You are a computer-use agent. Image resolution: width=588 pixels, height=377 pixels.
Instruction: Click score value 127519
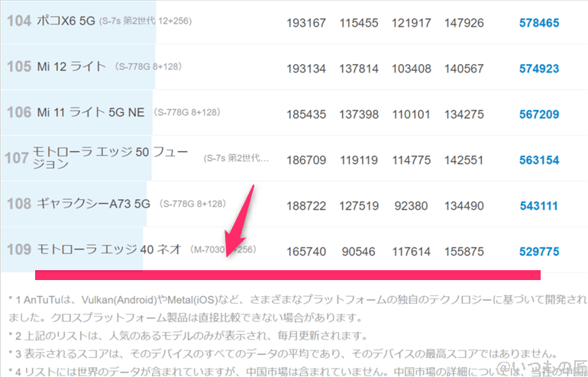(x=358, y=206)
